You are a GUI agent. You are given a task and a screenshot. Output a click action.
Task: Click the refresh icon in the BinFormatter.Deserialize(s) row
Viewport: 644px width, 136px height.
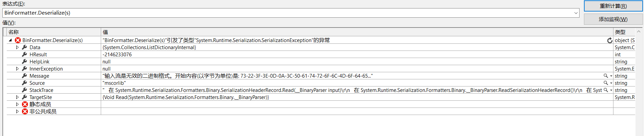[610, 40]
